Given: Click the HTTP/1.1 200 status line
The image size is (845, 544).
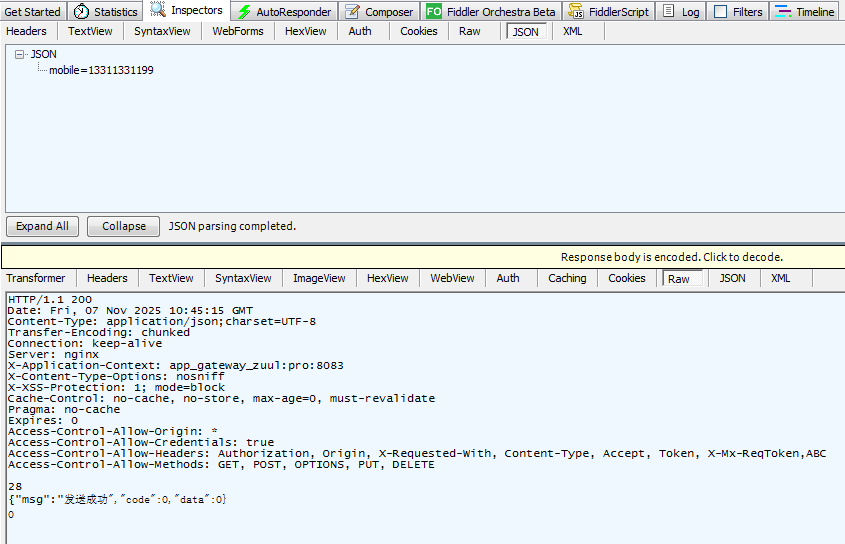Looking at the screenshot, I should (50, 299).
